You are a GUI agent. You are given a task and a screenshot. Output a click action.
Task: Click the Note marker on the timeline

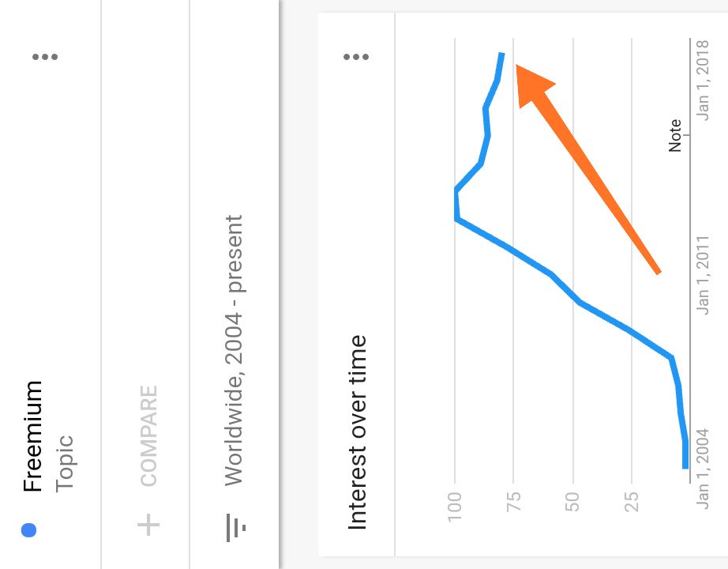click(675, 135)
